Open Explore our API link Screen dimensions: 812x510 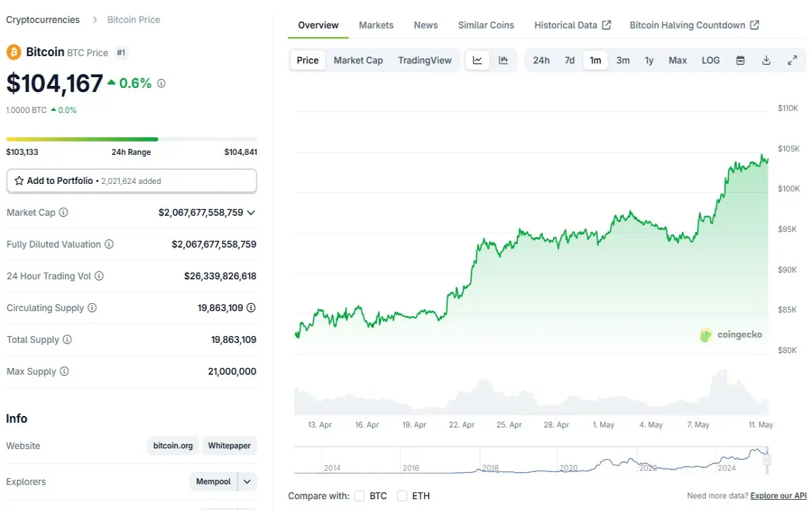click(778, 496)
